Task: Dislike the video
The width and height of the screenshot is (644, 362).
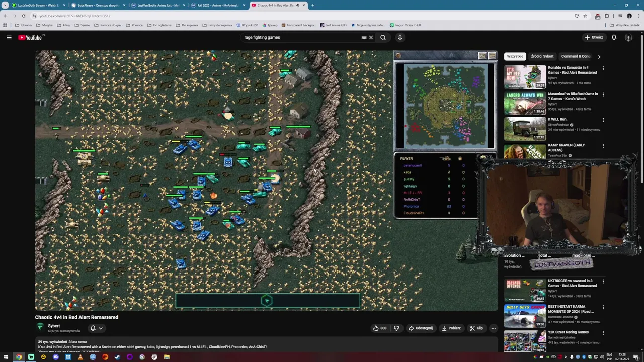Action: tap(396, 328)
